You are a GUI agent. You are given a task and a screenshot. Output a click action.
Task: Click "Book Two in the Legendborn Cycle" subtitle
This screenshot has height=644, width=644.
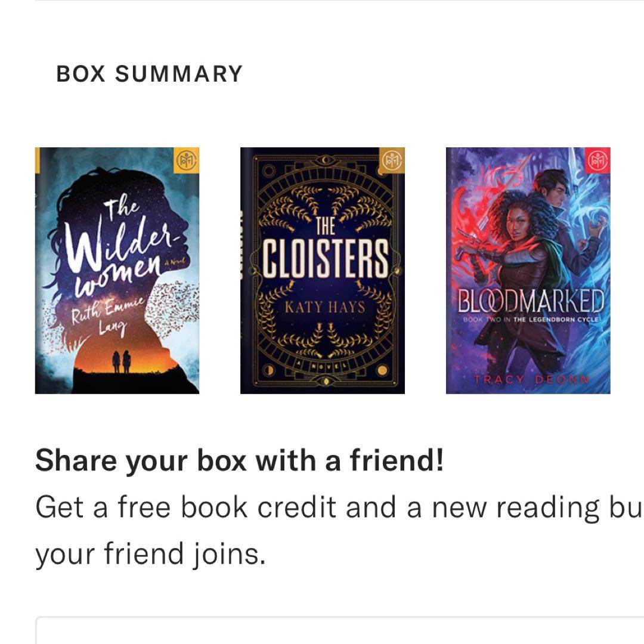pos(530,320)
